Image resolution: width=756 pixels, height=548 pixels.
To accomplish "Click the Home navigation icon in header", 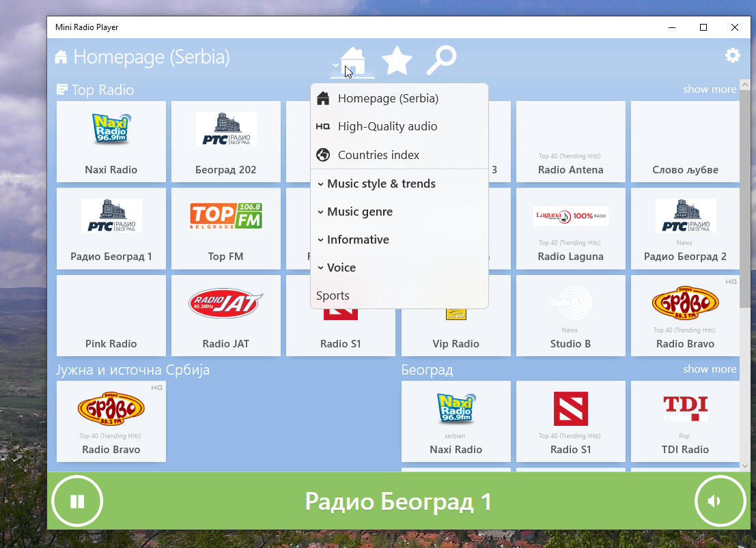I will (x=353, y=61).
